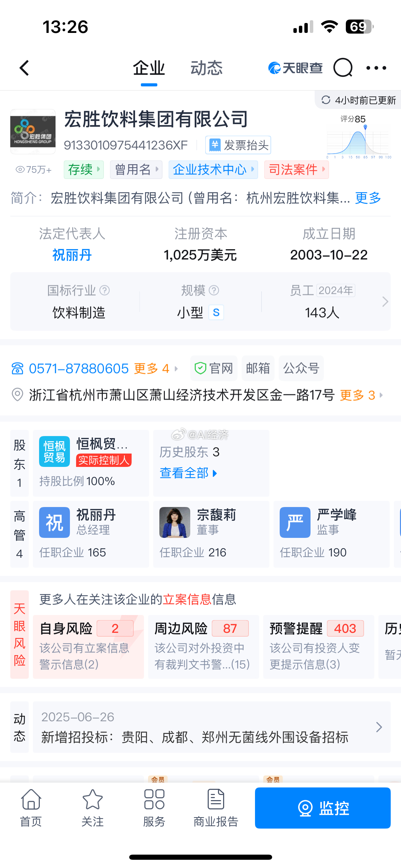
Task: Tap the battery indicator in status bar
Action: (x=360, y=27)
